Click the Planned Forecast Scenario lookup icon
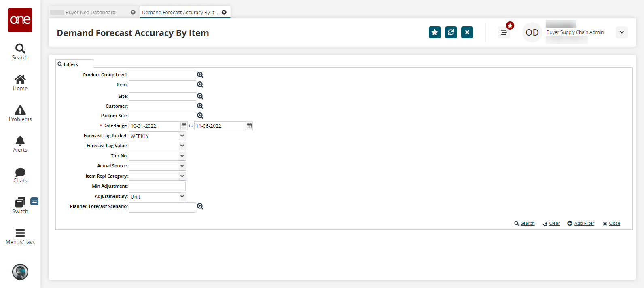 pyautogui.click(x=200, y=206)
